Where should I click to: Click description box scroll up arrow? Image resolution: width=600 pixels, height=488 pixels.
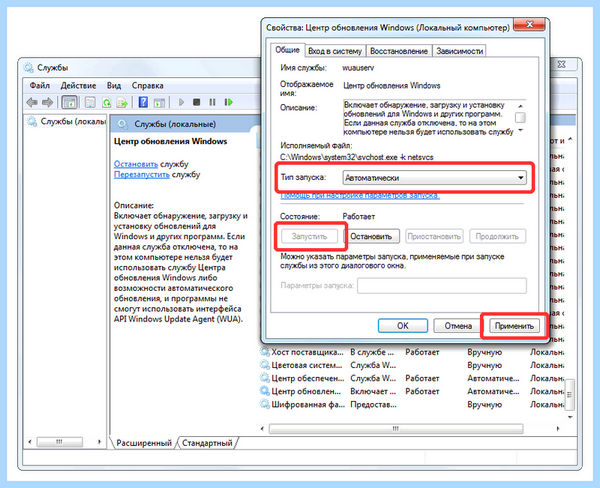click(x=520, y=106)
